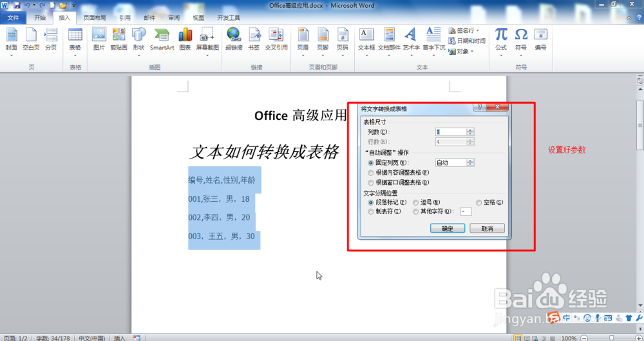Image resolution: width=644 pixels, height=341 pixels.
Task: Insert WordArt (艺术字)
Action: [411, 43]
